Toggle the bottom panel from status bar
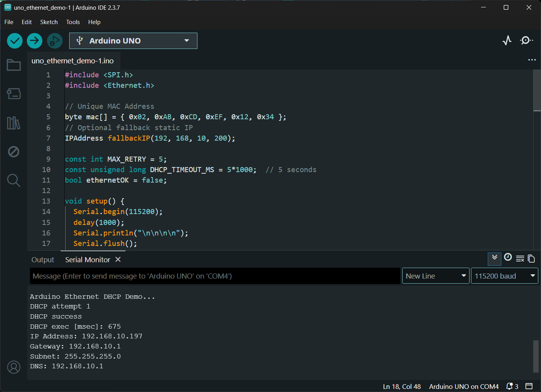The width and height of the screenshot is (541, 392). pyautogui.click(x=529, y=386)
